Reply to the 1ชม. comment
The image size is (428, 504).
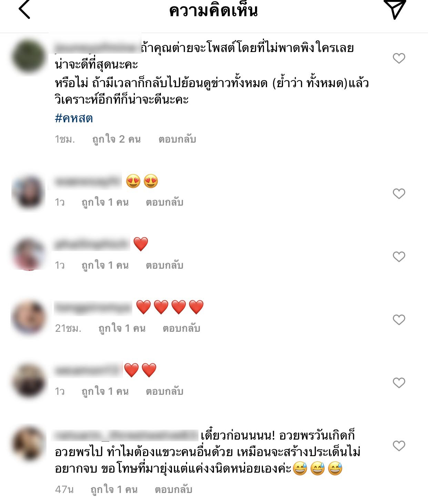tap(177, 139)
